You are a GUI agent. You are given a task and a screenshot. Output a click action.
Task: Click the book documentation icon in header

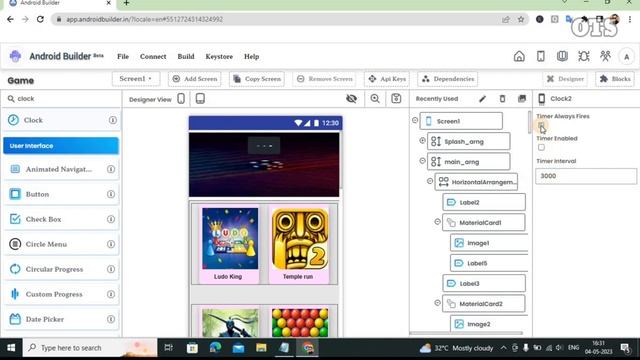pyautogui.click(x=562, y=56)
